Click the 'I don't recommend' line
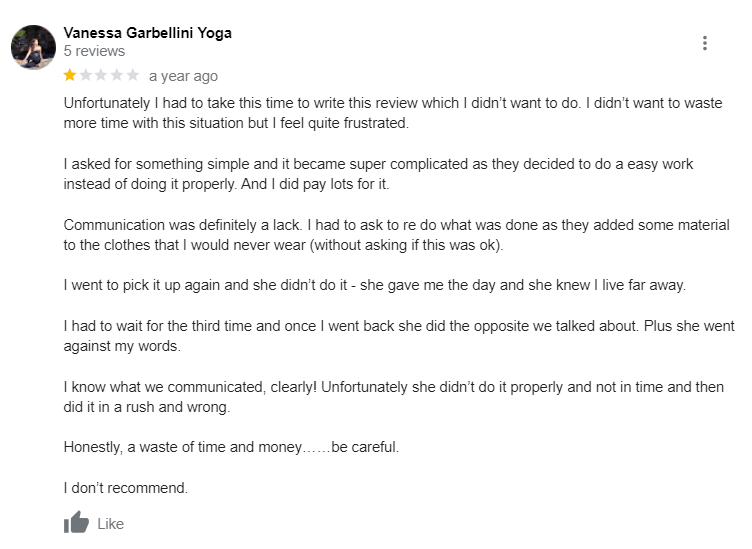Viewport: 752px width, 549px height. [x=126, y=488]
